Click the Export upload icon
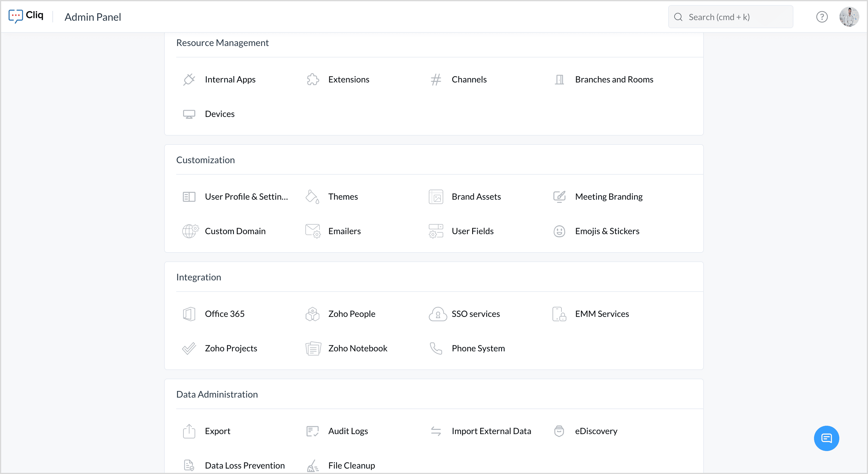Screen dimensions: 868x474 189,431
